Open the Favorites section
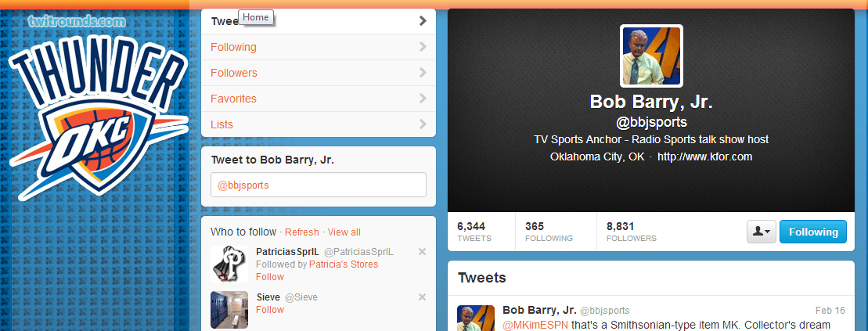This screenshot has width=868, height=331. (x=319, y=99)
